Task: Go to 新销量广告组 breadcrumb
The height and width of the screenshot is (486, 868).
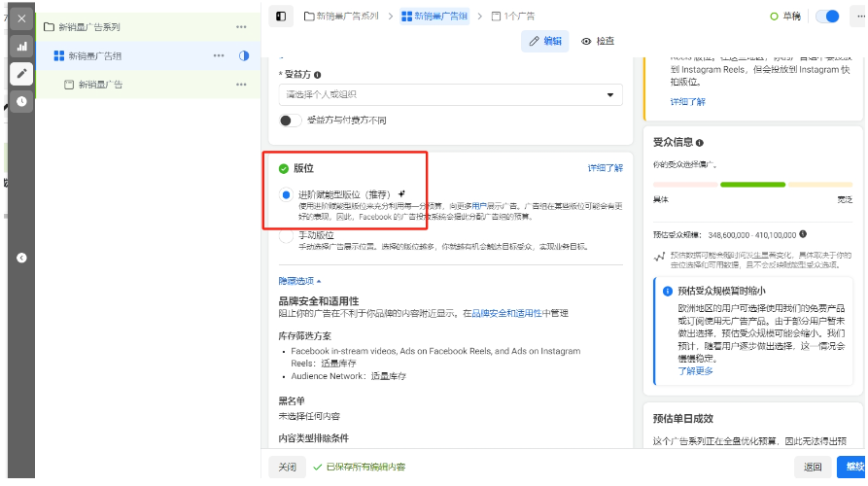Action: click(434, 17)
